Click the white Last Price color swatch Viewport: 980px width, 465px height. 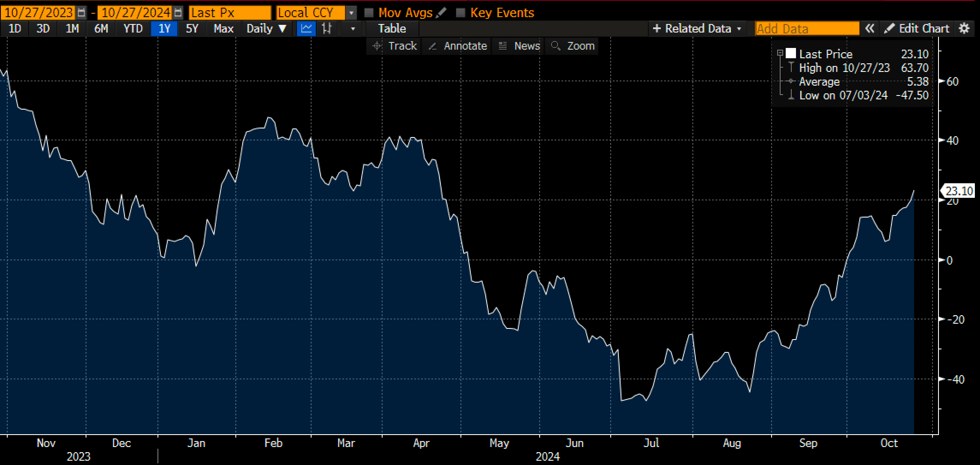[791, 54]
